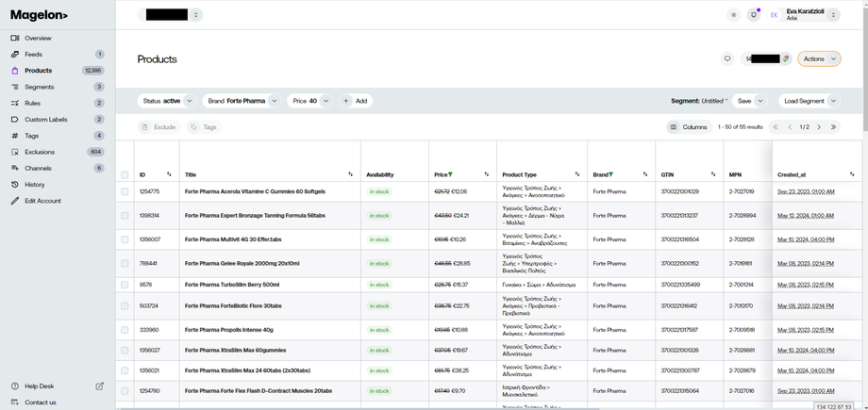
Task: Click the green Price filter funnel icon
Action: pyautogui.click(x=450, y=174)
